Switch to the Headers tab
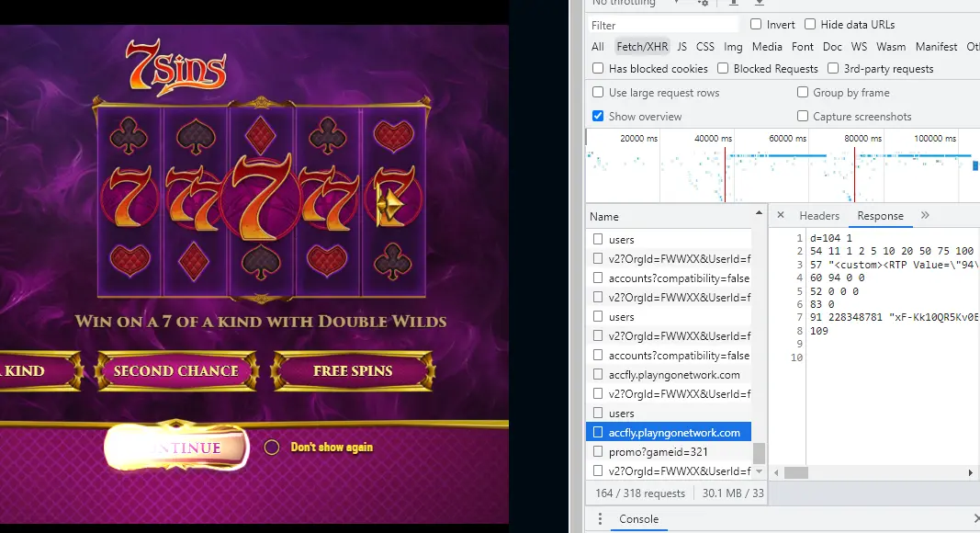The height and width of the screenshot is (533, 980). point(819,216)
